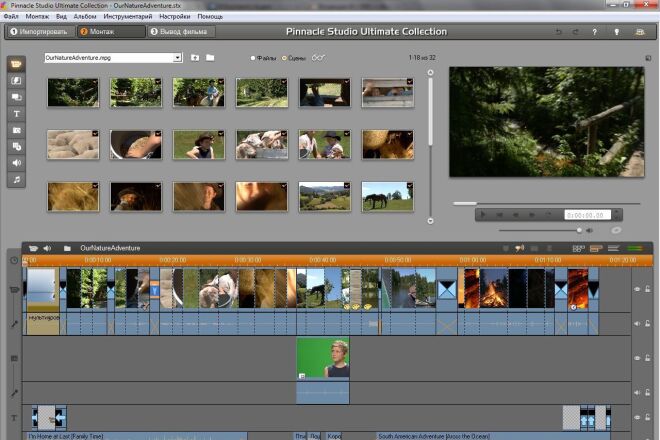This screenshot has height=440, width=660.
Task: Open the Настройки menu
Action: 175,16
